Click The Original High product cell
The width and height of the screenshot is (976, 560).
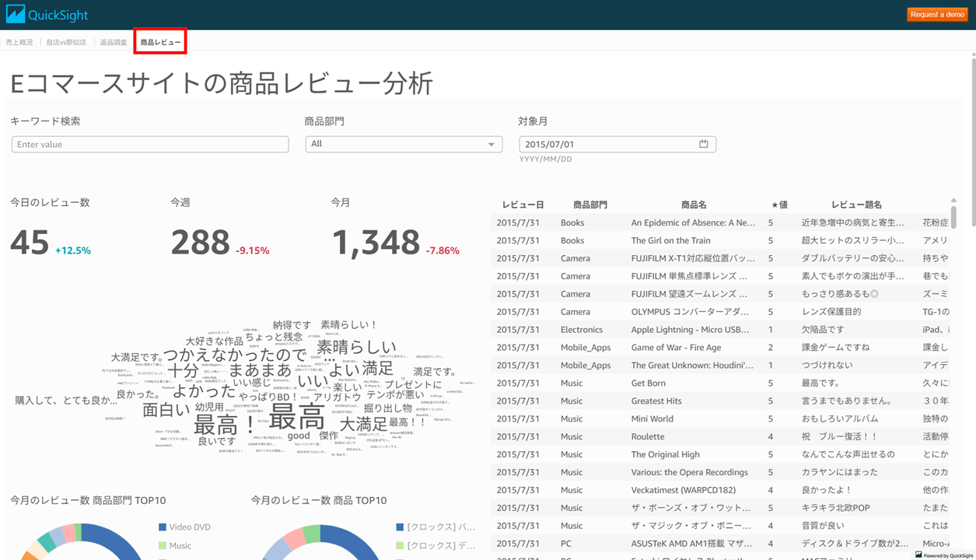[665, 455]
